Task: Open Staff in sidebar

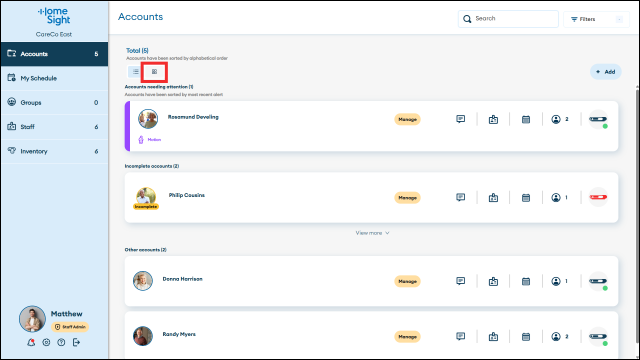Action: [54, 127]
